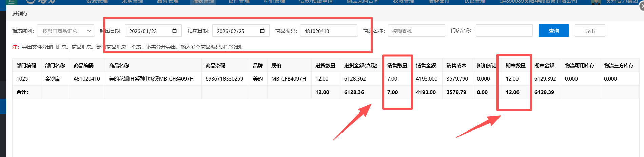644x157 pixels.
Task: Click the 商品名称 模糊查找 search field
Action: 416,31
